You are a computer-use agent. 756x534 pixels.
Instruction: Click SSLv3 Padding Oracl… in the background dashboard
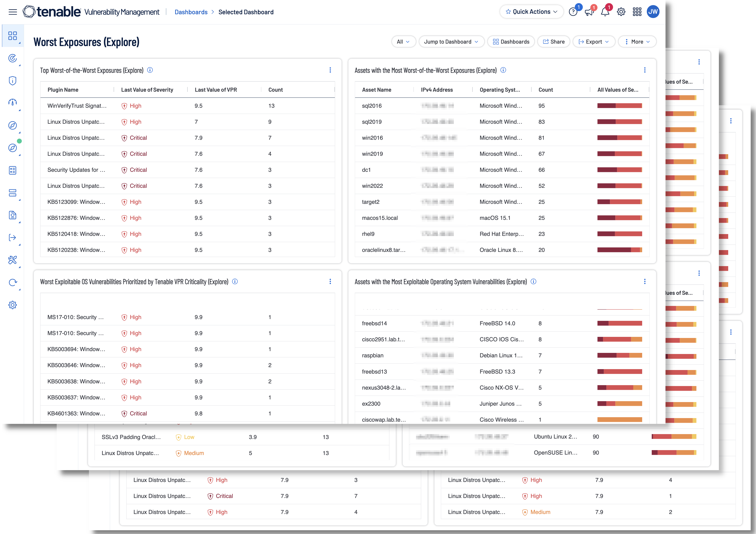point(131,437)
